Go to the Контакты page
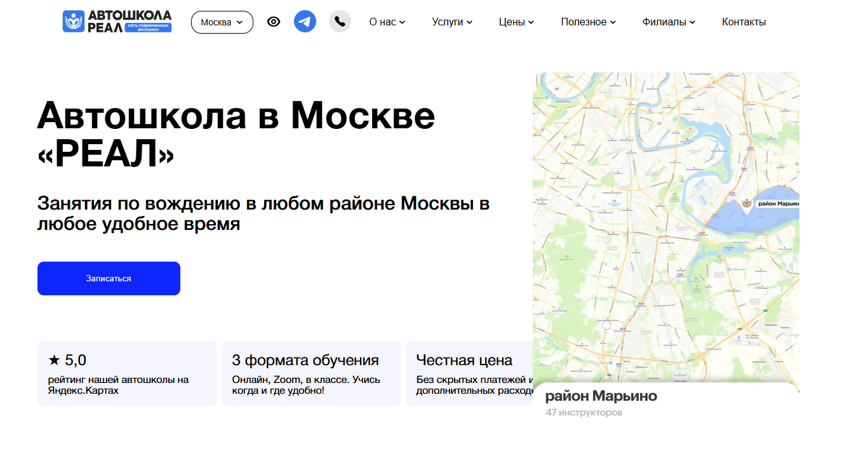The height and width of the screenshot is (449, 868). 744,22
